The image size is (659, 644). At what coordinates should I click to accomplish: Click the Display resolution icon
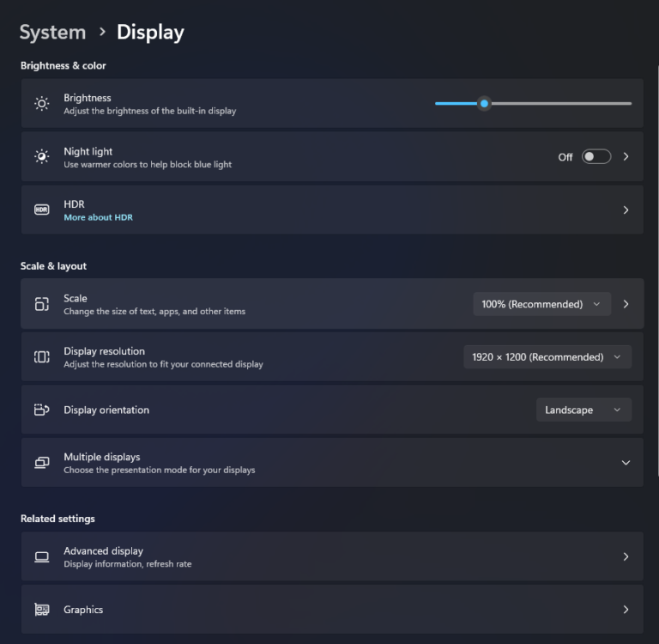click(41, 357)
